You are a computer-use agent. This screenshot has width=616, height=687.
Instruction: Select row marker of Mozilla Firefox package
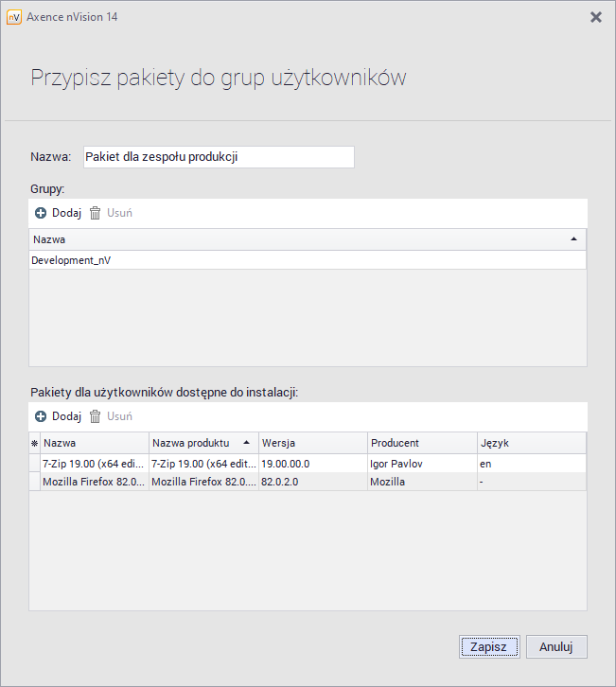pos(35,482)
